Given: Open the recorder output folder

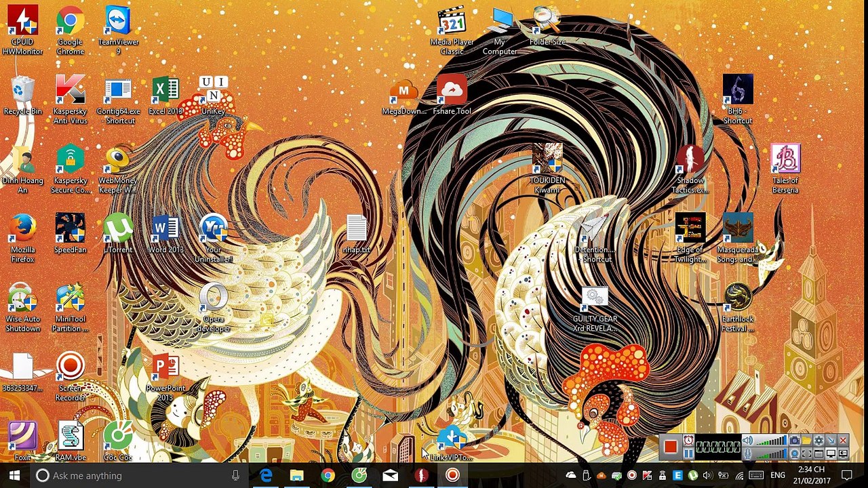Looking at the screenshot, I should pyautogui.click(x=806, y=441).
